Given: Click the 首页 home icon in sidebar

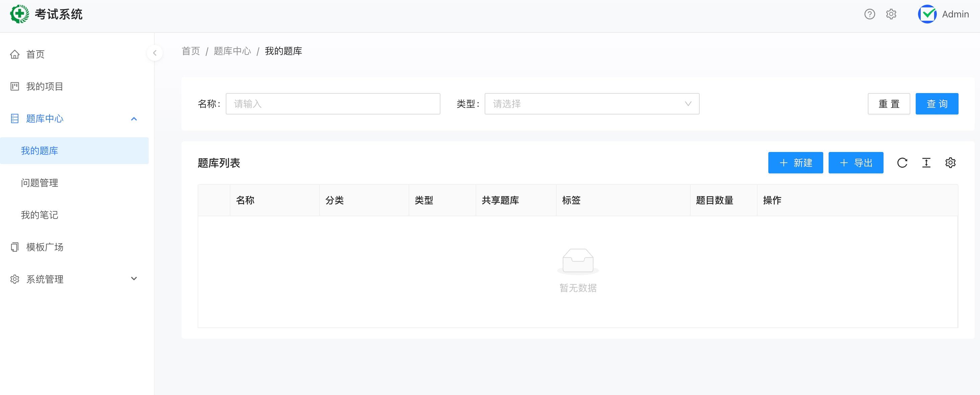Looking at the screenshot, I should pyautogui.click(x=15, y=54).
